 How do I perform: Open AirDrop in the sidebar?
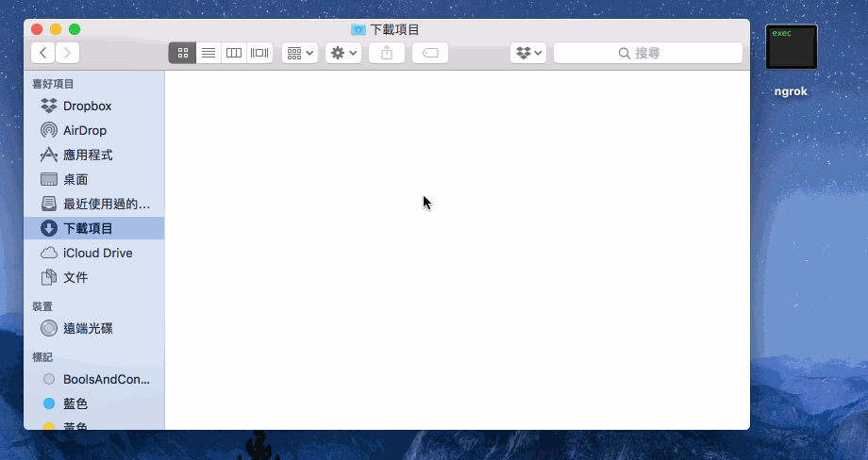point(94,130)
